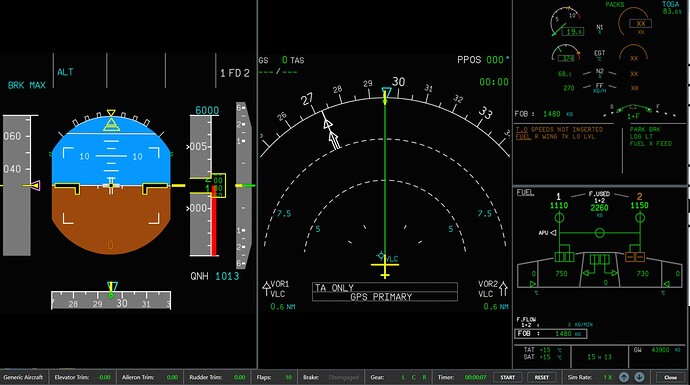Click the clock '15 H 13' readout
Viewport: 690px width, 385px height.
[599, 357]
